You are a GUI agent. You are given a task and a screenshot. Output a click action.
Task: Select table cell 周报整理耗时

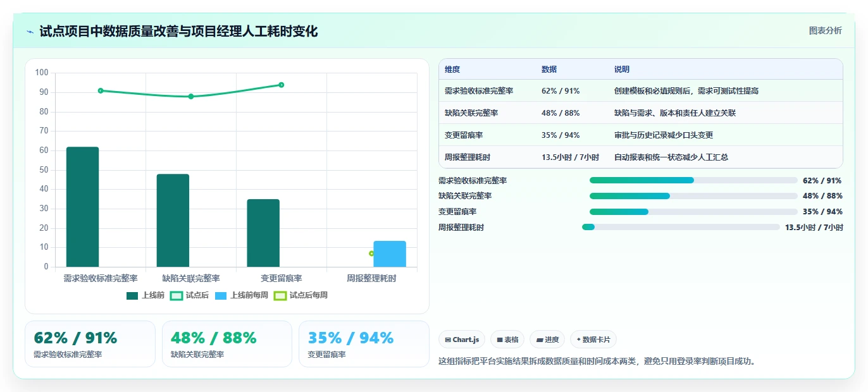468,157
